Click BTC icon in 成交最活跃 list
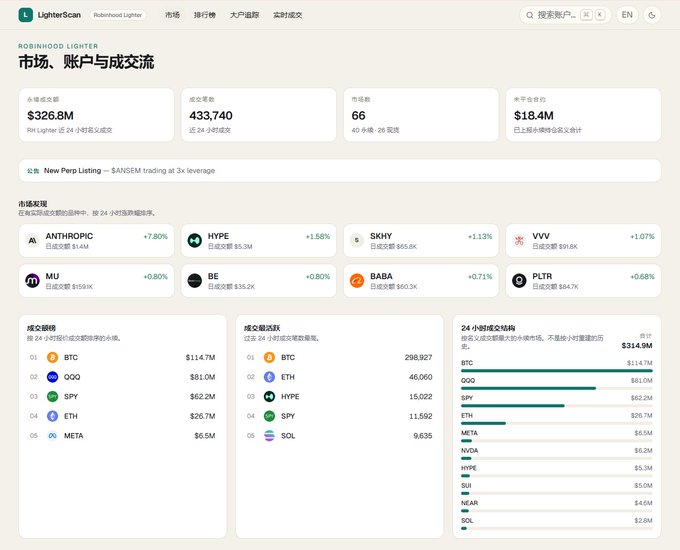 (x=269, y=357)
